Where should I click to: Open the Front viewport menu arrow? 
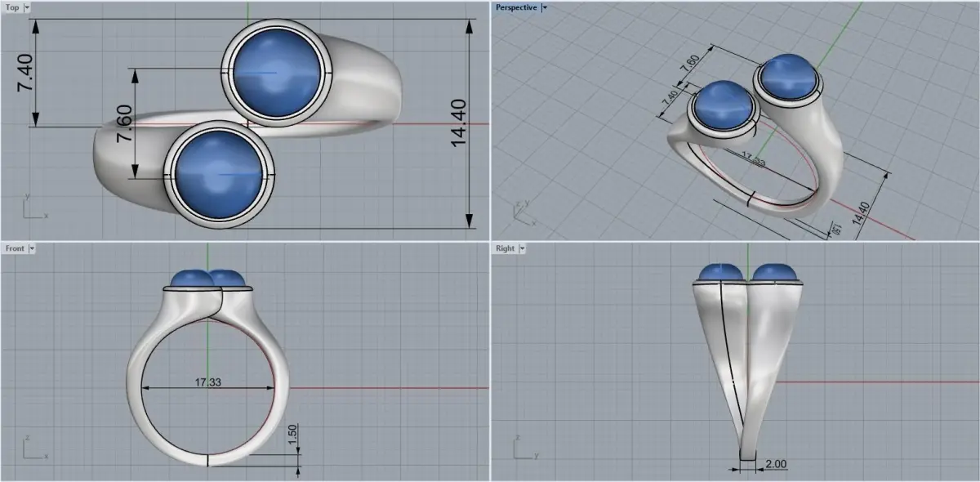point(32,248)
